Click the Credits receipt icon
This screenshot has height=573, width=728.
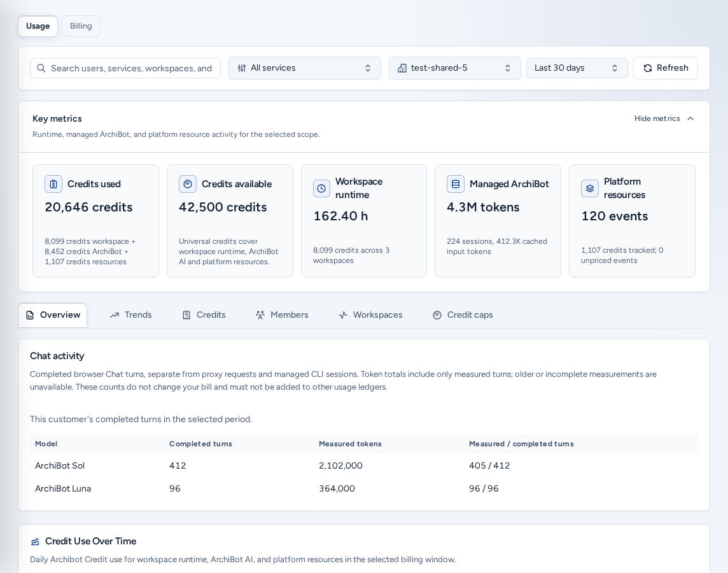coord(186,315)
